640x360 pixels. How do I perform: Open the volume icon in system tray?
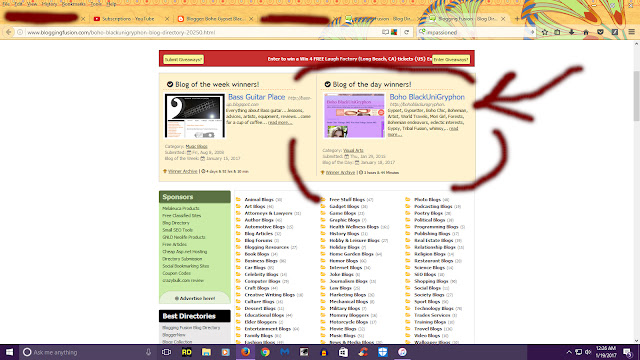[x=588, y=352]
